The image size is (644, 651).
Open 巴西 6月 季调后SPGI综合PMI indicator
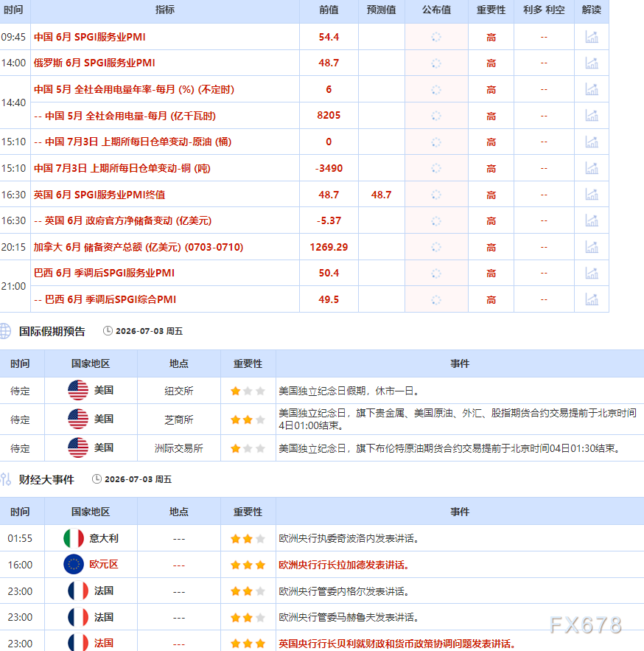[105, 299]
